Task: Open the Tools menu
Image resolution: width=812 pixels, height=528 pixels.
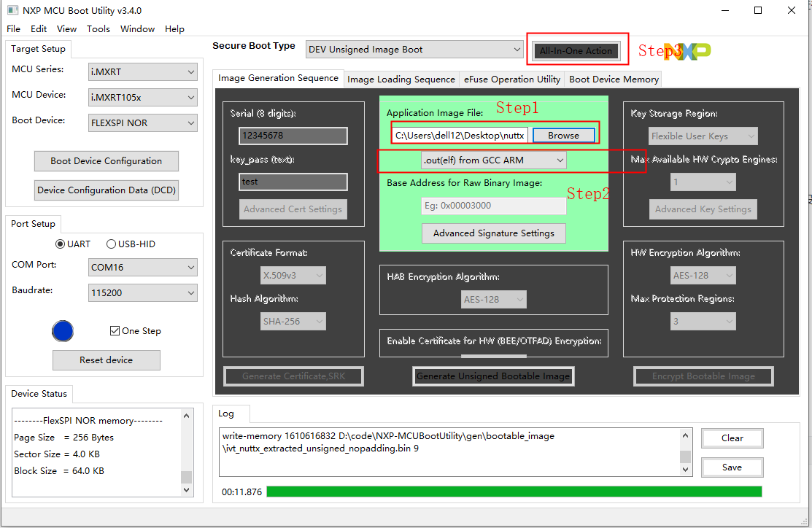Action: click(x=98, y=29)
